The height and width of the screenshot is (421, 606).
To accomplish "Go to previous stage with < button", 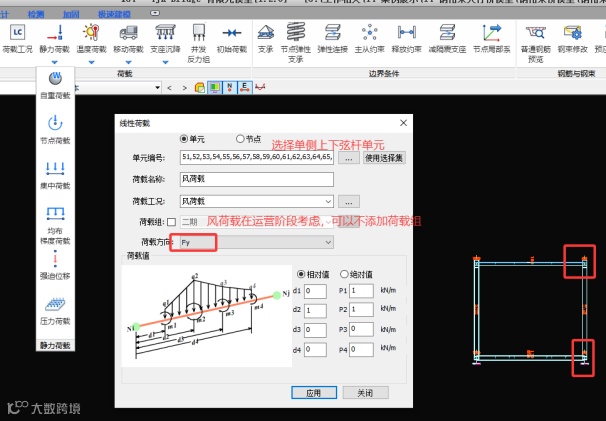I will click(x=169, y=88).
